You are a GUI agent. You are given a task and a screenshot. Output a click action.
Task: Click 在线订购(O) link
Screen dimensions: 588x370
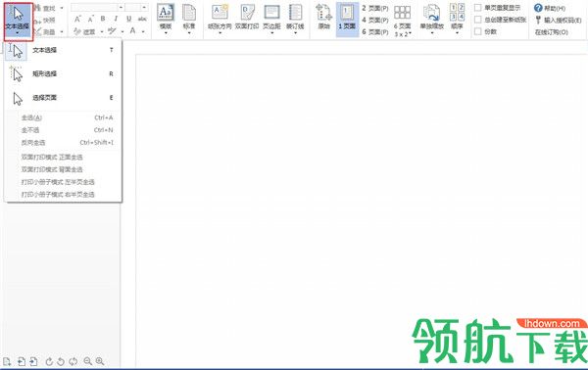[551, 32]
